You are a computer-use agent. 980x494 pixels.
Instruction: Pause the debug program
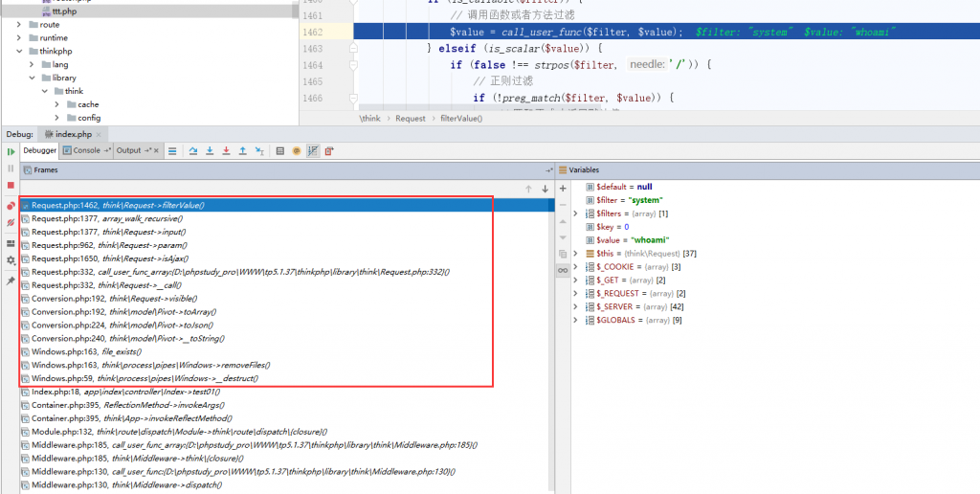[11, 168]
